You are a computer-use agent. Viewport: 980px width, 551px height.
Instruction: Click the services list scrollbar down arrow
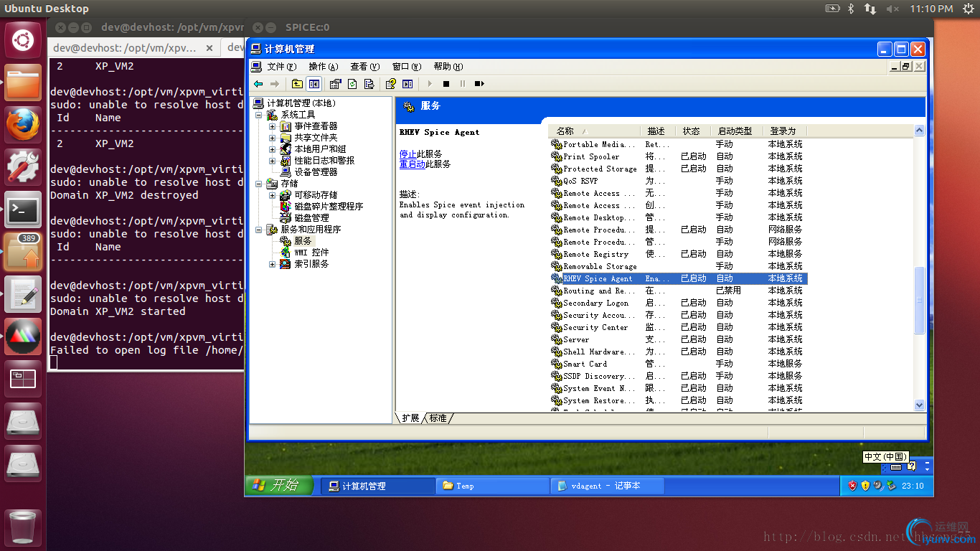[920, 405]
